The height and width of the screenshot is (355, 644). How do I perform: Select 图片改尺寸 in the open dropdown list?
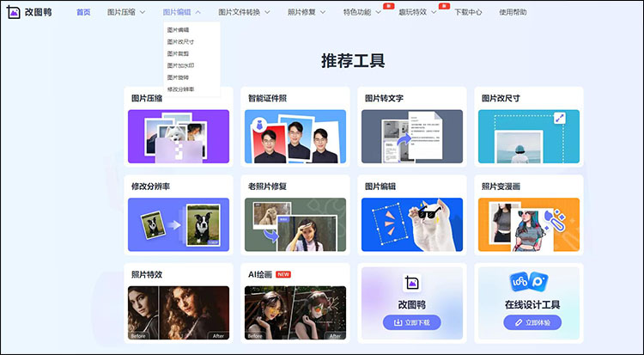(180, 42)
